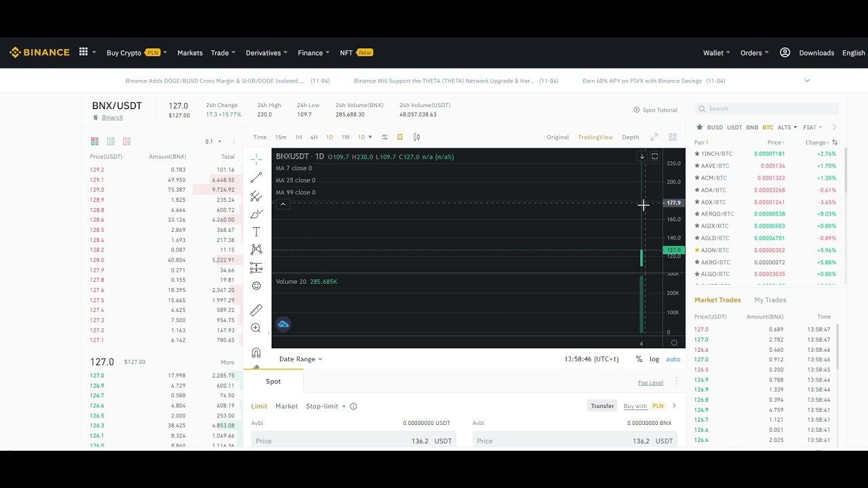The height and width of the screenshot is (488, 868).
Task: Expand the Derivatives dropdown menu
Action: (x=267, y=53)
